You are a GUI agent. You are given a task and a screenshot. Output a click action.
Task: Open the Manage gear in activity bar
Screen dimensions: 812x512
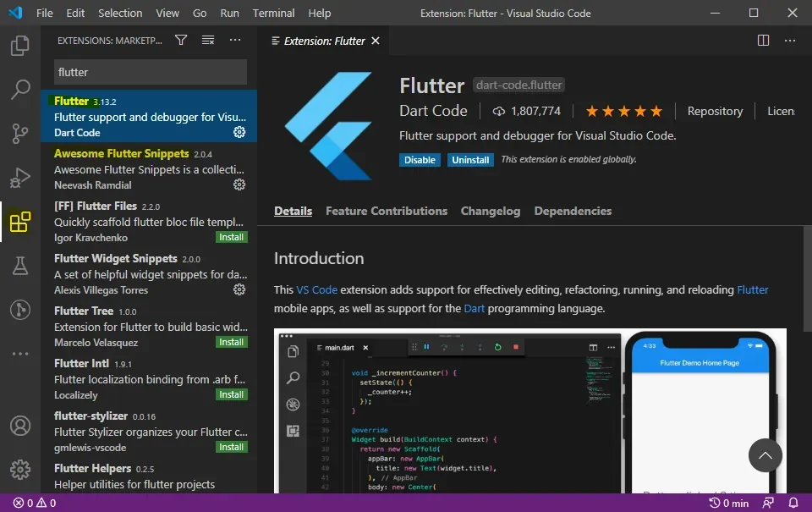20,470
